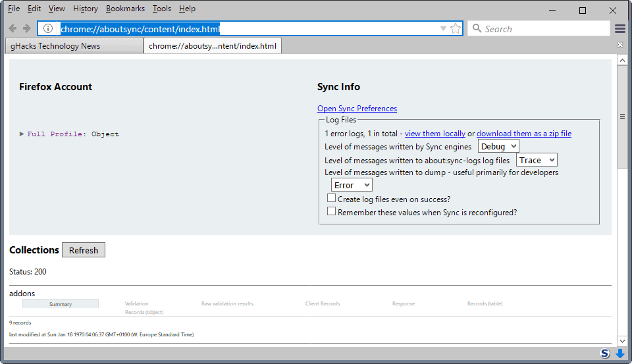Open the Raw validation results tab

pyautogui.click(x=227, y=303)
